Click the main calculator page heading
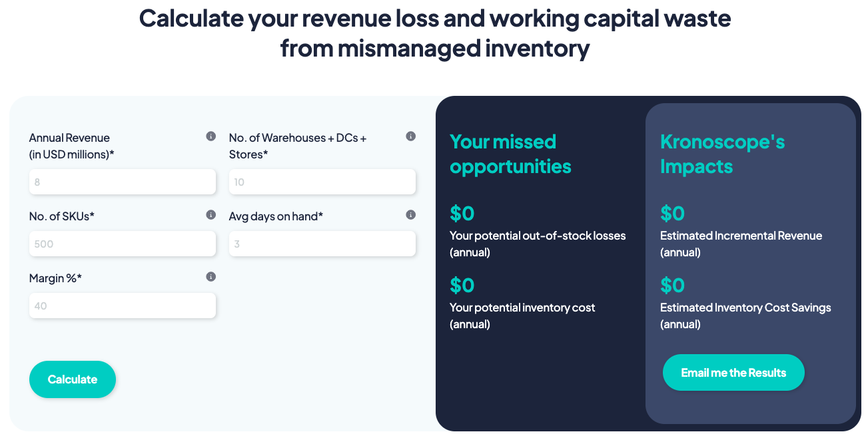The height and width of the screenshot is (448, 868). tap(434, 33)
